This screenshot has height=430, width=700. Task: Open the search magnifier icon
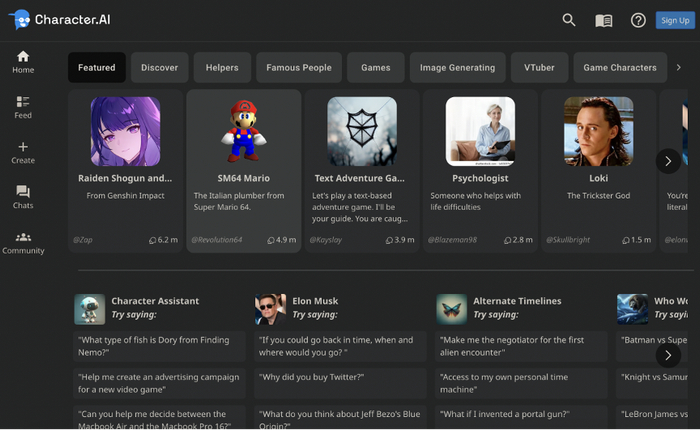[568, 20]
